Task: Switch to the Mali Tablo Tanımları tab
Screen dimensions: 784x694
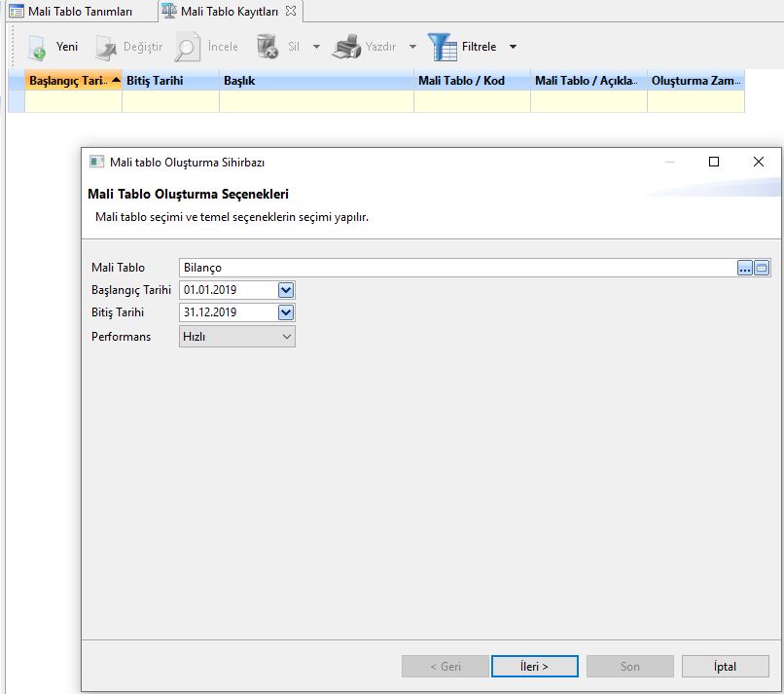Action: [70, 11]
